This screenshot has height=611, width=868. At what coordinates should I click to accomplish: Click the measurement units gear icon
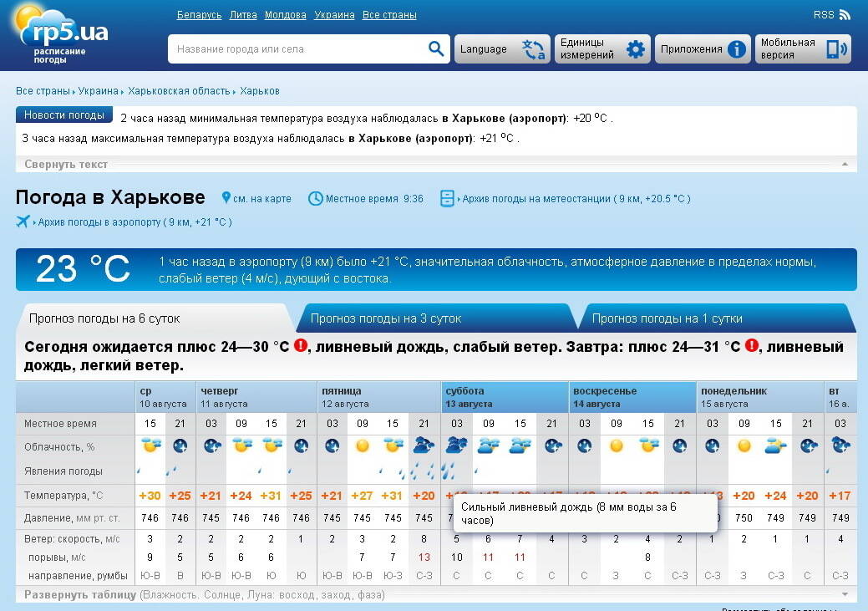[x=636, y=49]
